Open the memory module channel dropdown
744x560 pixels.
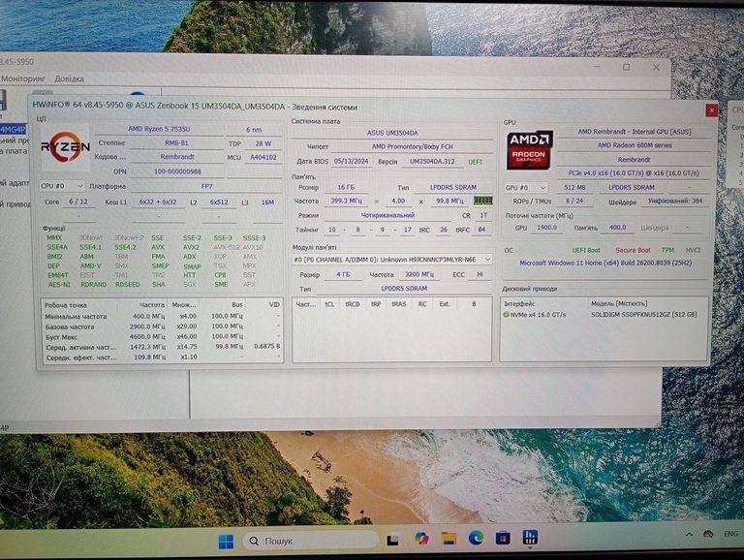[392, 260]
